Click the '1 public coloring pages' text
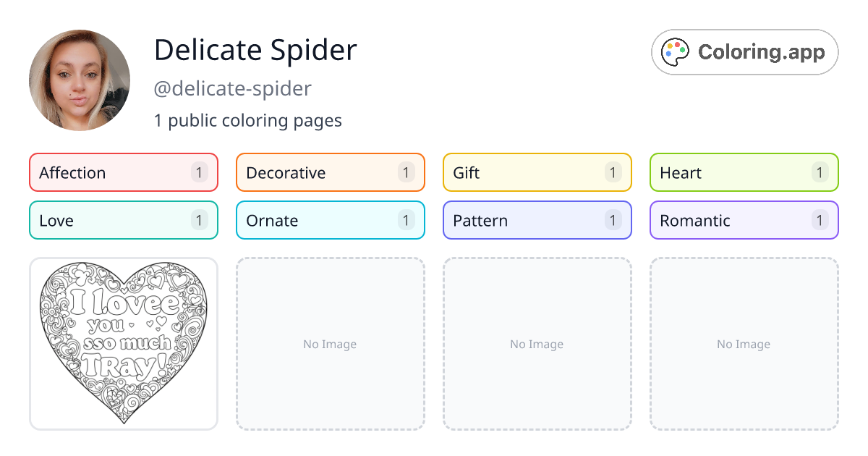The height and width of the screenshot is (456, 868). (x=248, y=120)
